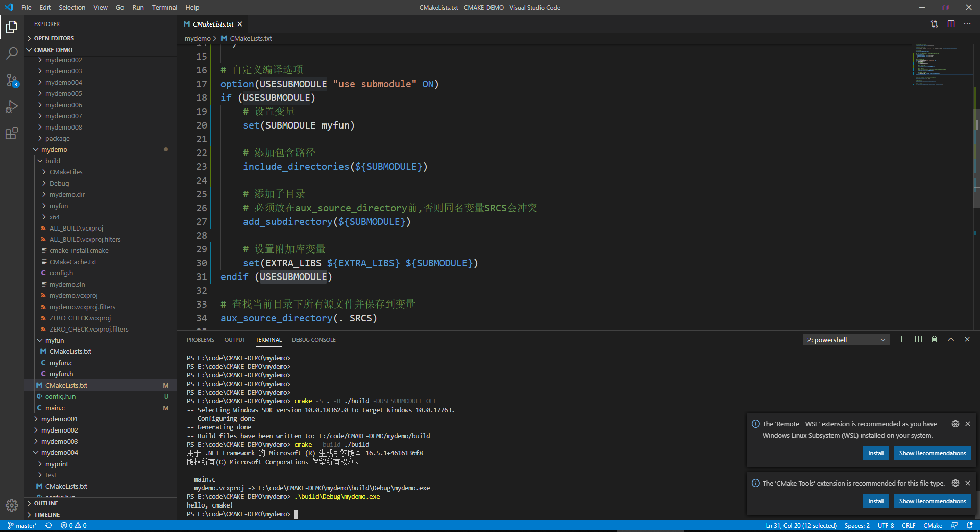This screenshot has height=532, width=980.
Task: Split the current terminal
Action: point(918,339)
